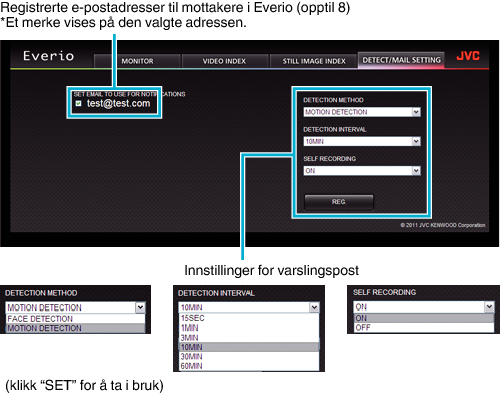Viewport: 500px width, 398px height.
Task: Toggle the test@test.com email checkbox
Action: pos(78,103)
